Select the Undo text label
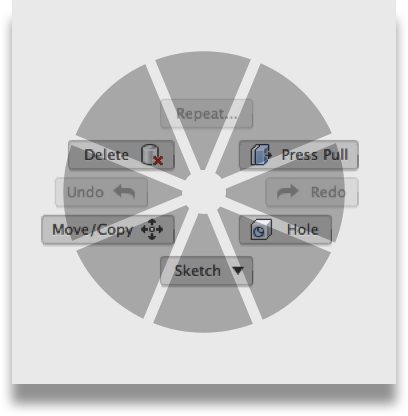This screenshot has height=416, width=408. coord(86,192)
